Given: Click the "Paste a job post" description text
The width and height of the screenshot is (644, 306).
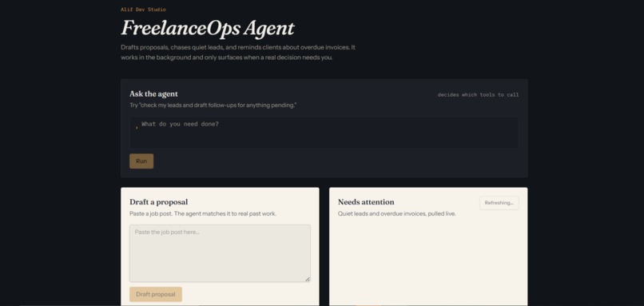Looking at the screenshot, I should click(203, 214).
